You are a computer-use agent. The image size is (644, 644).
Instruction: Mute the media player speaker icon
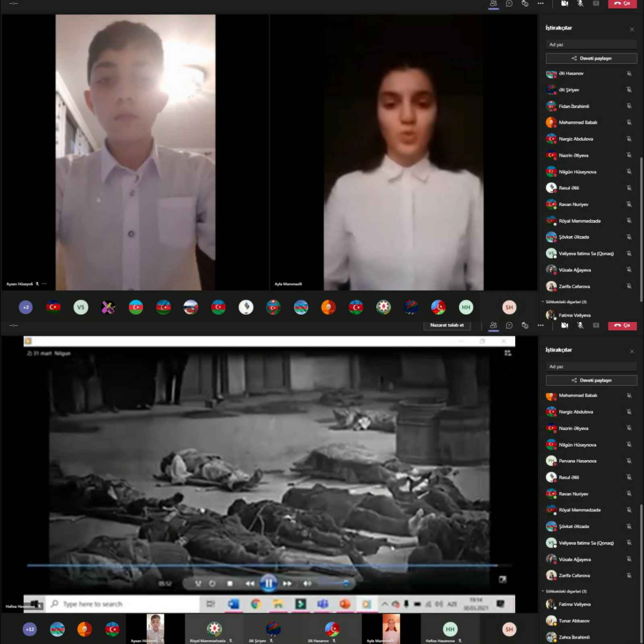308,583
